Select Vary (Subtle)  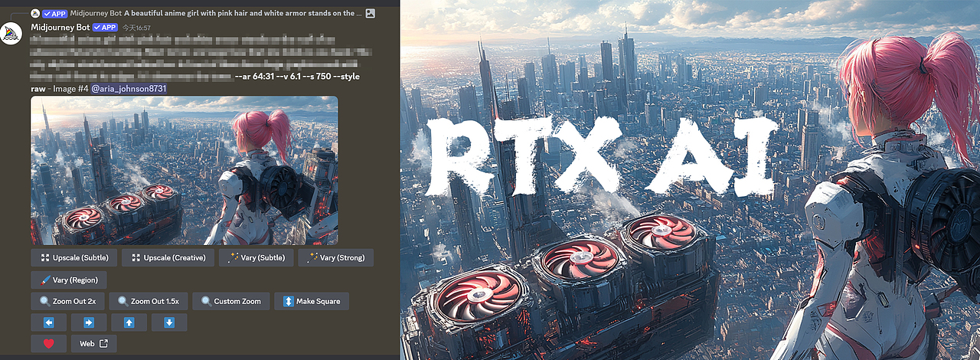coord(256,257)
